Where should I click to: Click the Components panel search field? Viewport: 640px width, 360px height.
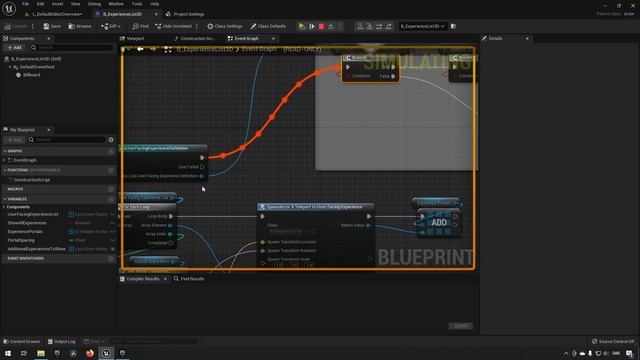72,48
